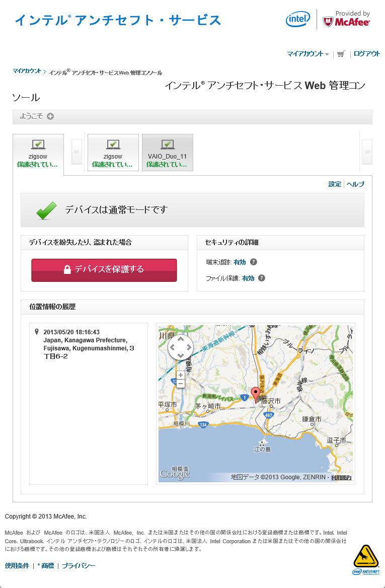The image size is (385, 588).
Task: Click the route 134 shield on map
Action: [x=203, y=425]
